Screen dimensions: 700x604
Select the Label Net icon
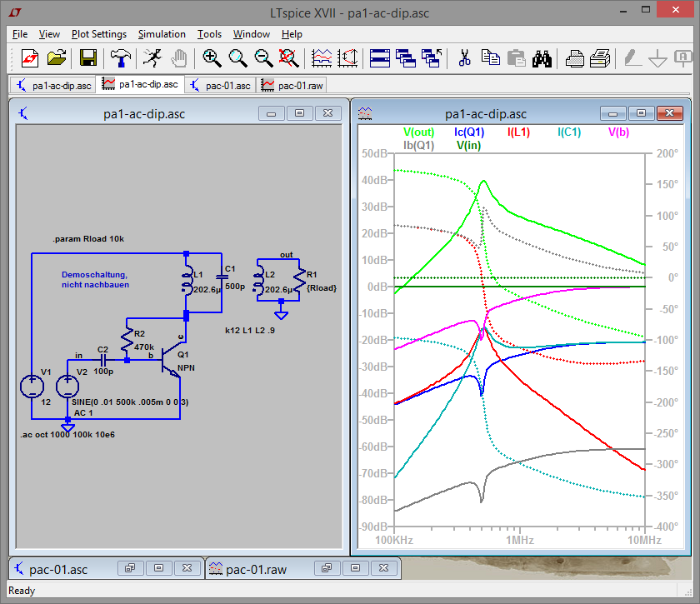[683, 58]
